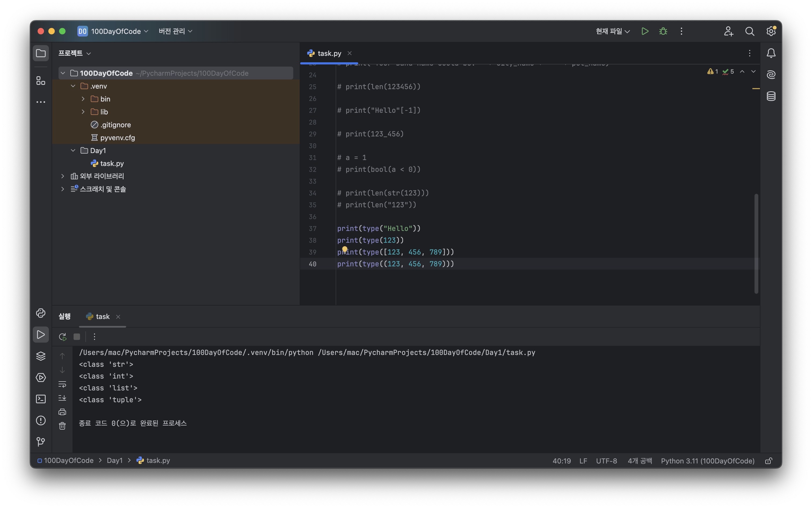Click the Debug bug icon
This screenshot has height=508, width=812.
[x=663, y=31]
